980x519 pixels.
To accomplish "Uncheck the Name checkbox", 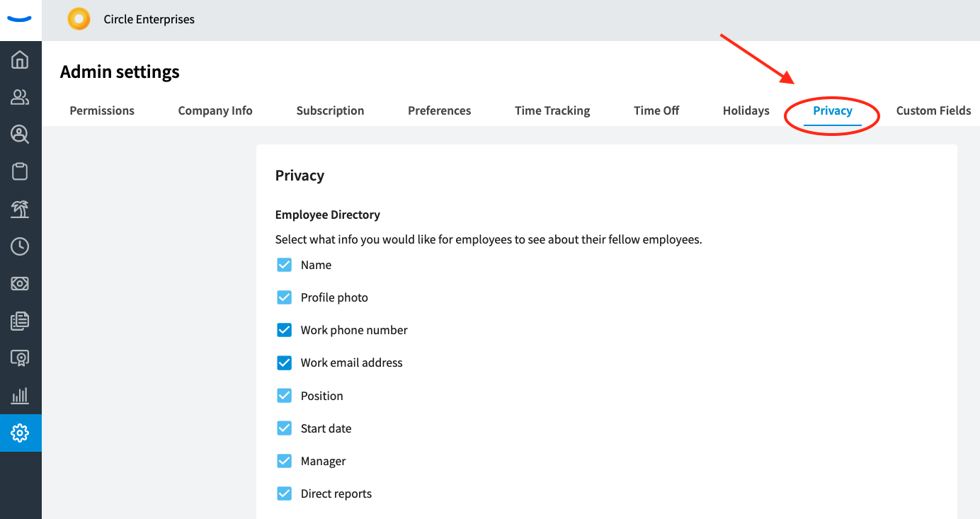I will pyautogui.click(x=284, y=265).
